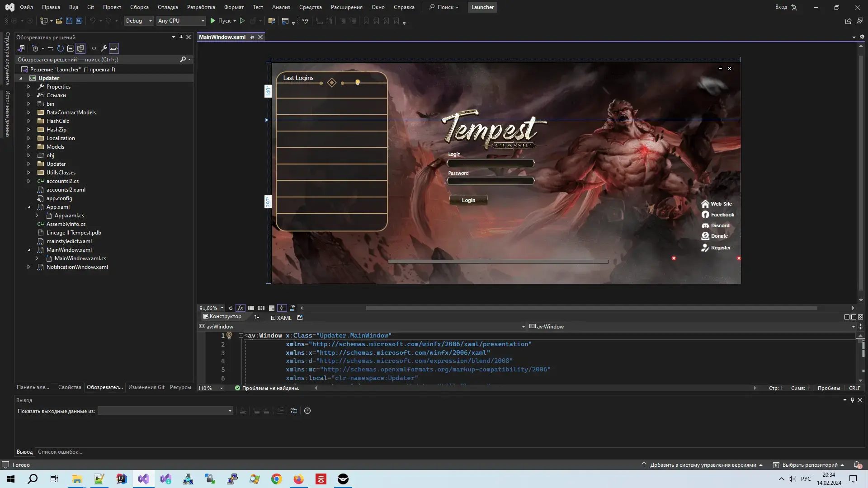Switch to horizontal split view

pos(854,317)
